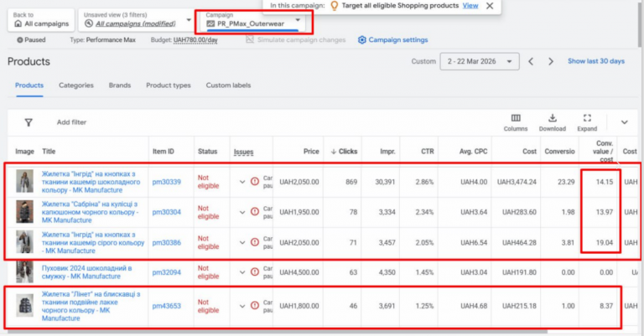644x336 pixels.
Task: Expand issues for item pm30339
Action: pos(241,182)
